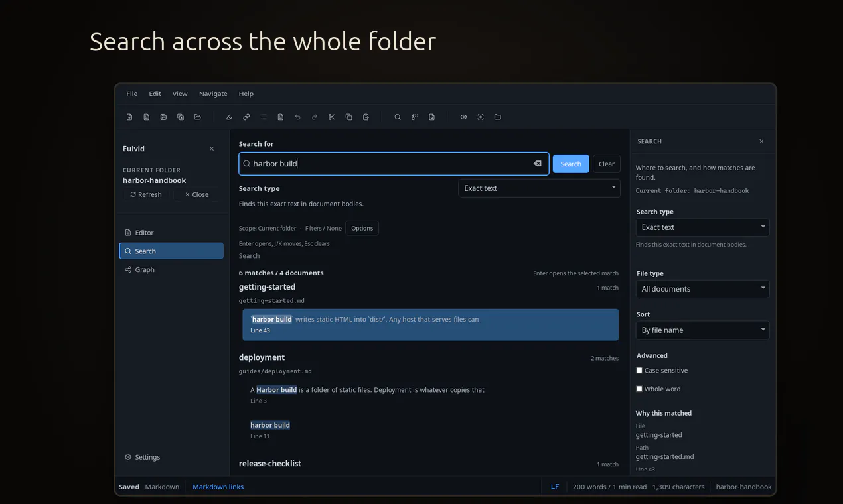This screenshot has width=843, height=504.
Task: Click the blue Search button
Action: pos(571,164)
